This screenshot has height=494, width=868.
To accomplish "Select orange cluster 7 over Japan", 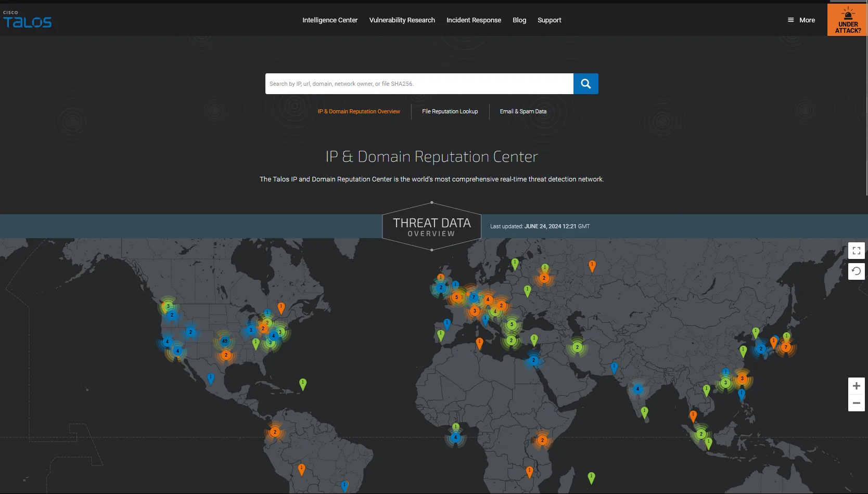I will [x=786, y=347].
